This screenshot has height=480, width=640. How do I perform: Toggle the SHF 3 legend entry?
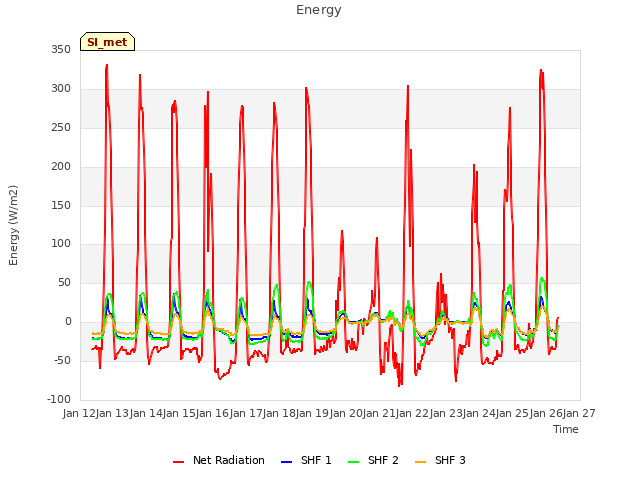pyautogui.click(x=440, y=460)
